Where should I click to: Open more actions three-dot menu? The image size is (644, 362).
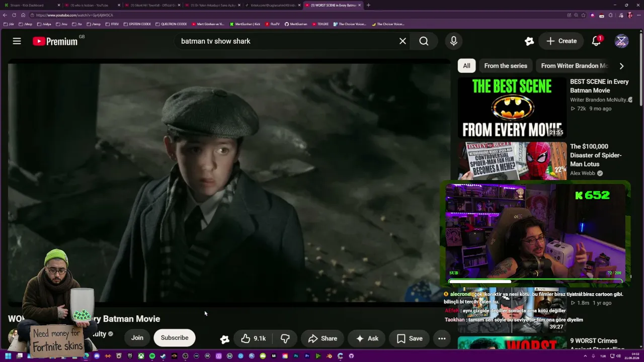click(442, 339)
